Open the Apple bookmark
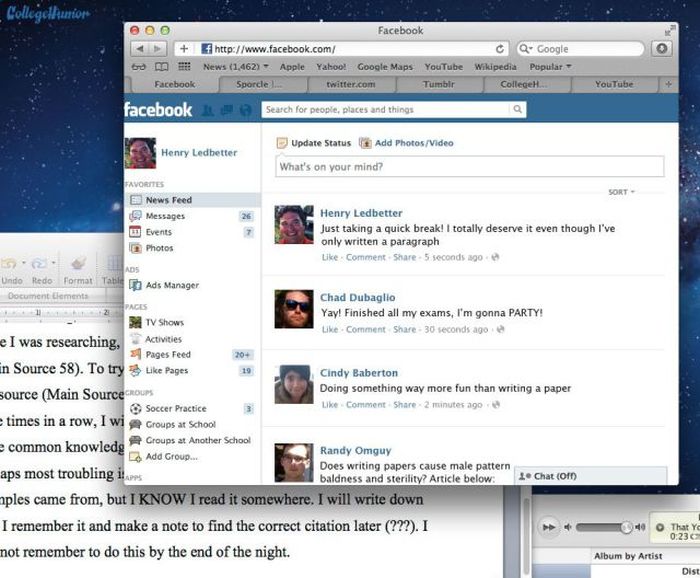The width and height of the screenshot is (700, 578). 292,67
